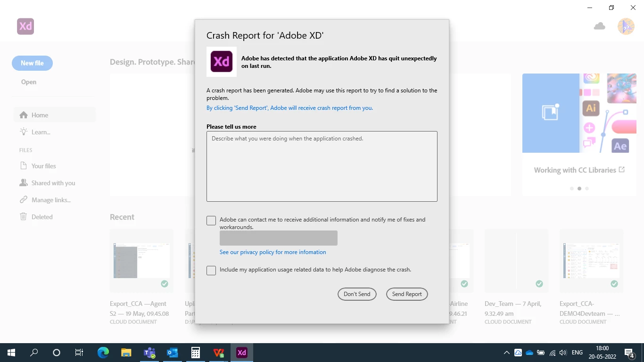Click the Send Report button
The width and height of the screenshot is (644, 362).
coord(407,294)
